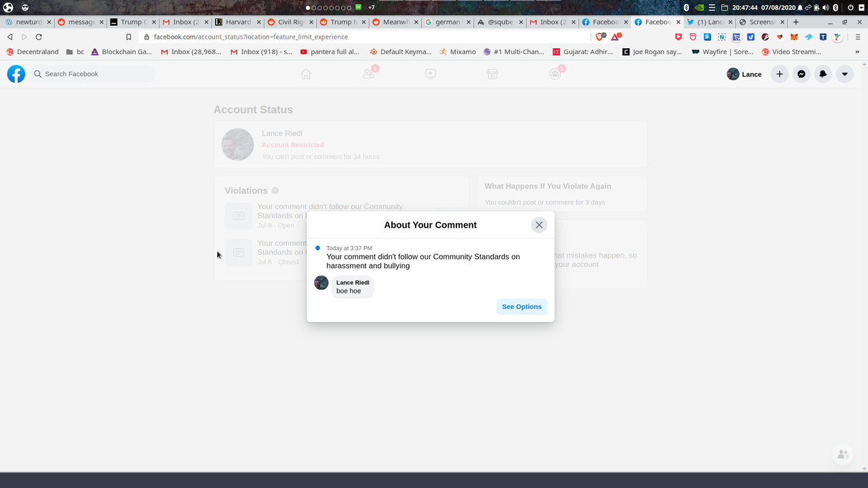Open the Groups icon in navigation
Viewport: 868px width, 488px height.
click(x=555, y=73)
